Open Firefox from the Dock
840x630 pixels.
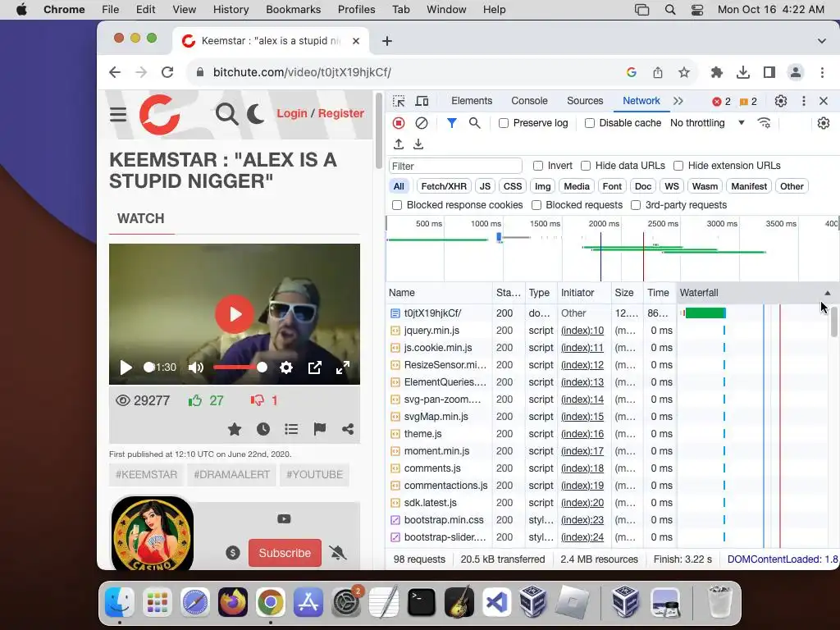232,602
